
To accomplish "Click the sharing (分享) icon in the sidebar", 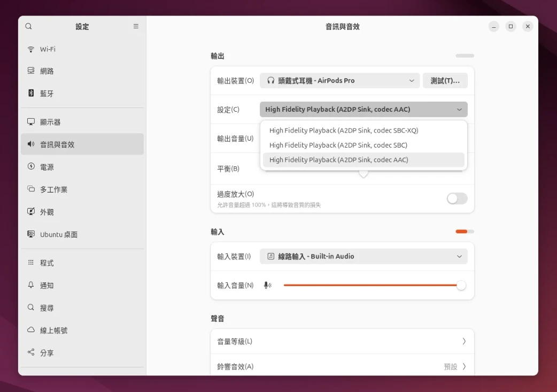I will 31,353.
